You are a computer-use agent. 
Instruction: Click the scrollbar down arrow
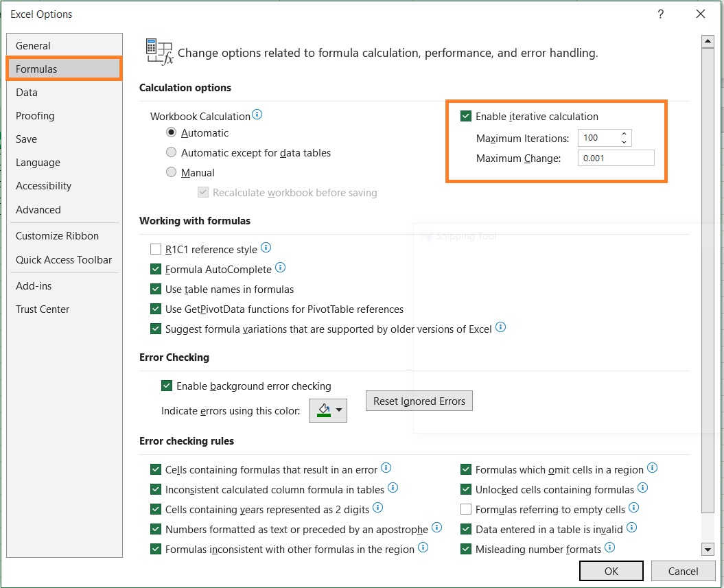708,549
